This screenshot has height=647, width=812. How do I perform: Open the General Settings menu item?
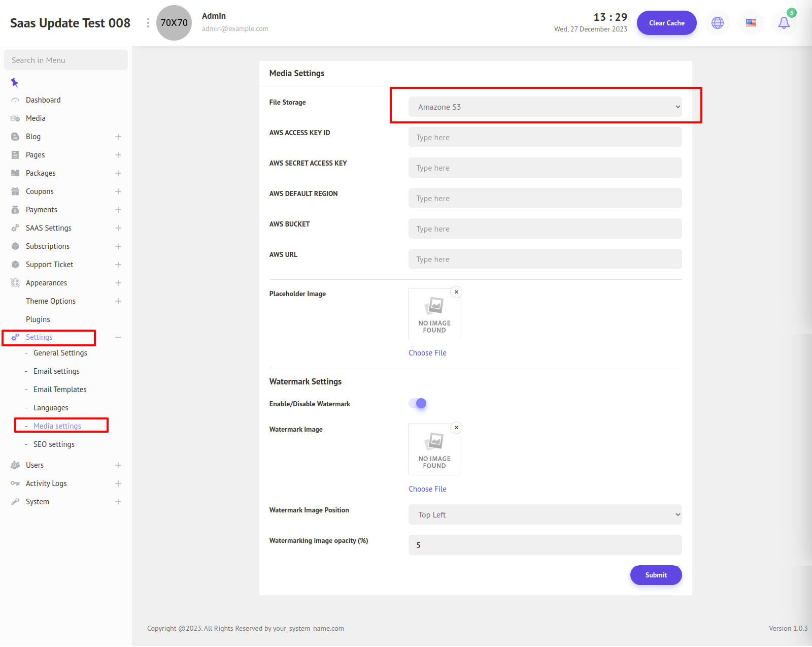tap(60, 353)
